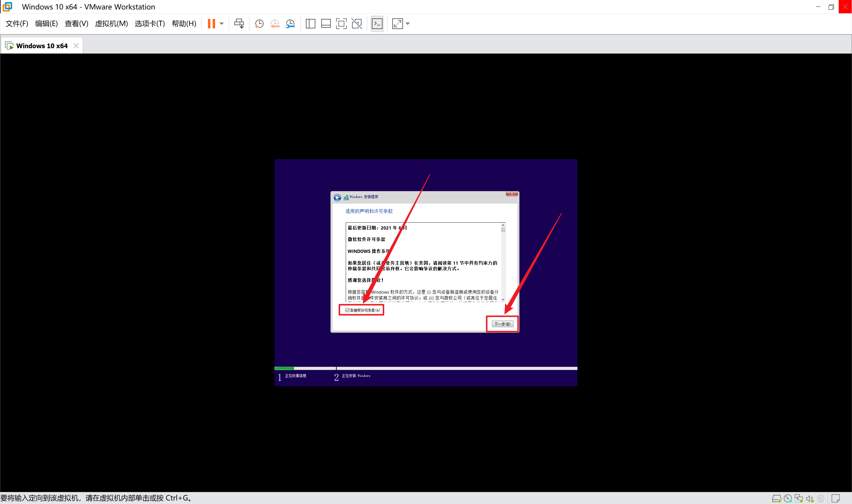The height and width of the screenshot is (504, 852).
Task: Click the 下一步(N) next button
Action: tap(502, 324)
